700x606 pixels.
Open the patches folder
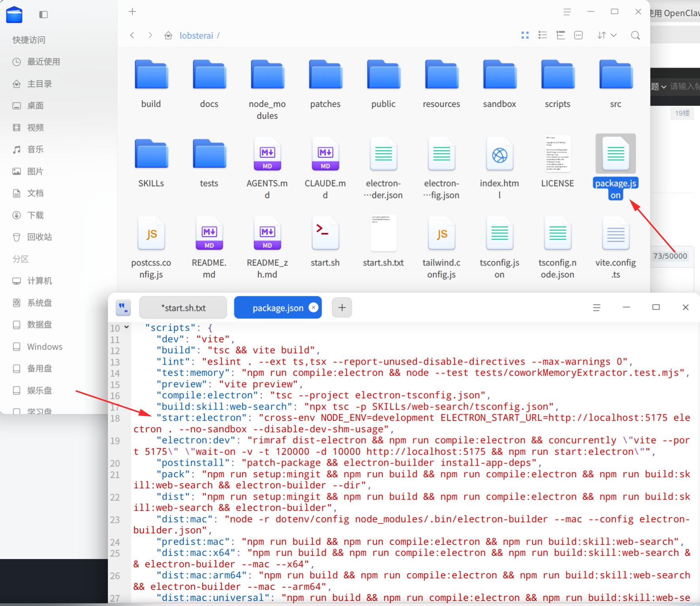pos(325,74)
